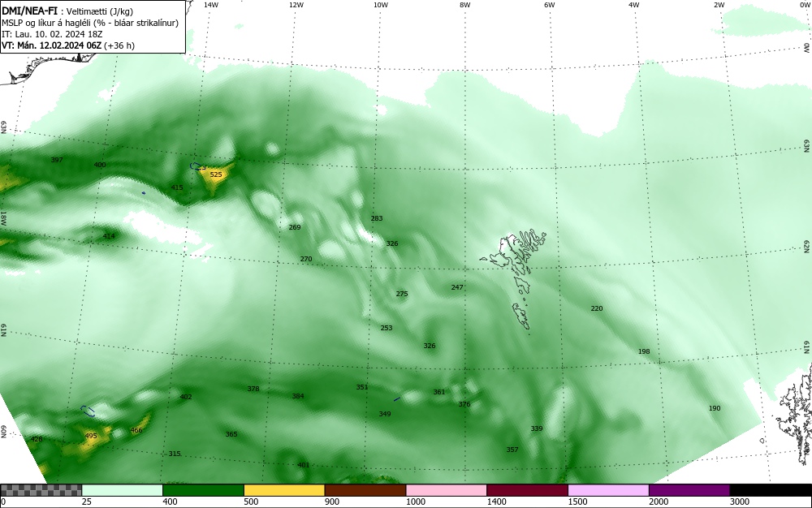The width and height of the screenshot is (812, 508).
Task: Click the 190 map value
Action: (x=715, y=408)
